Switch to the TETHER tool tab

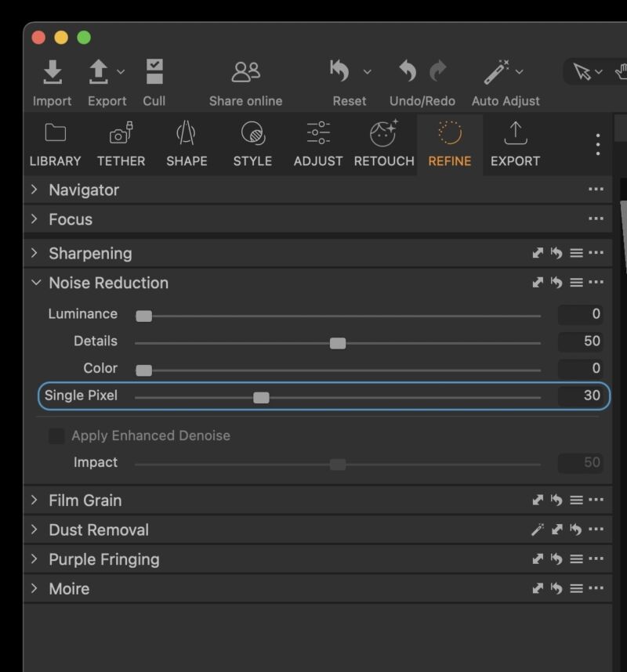pyautogui.click(x=121, y=144)
